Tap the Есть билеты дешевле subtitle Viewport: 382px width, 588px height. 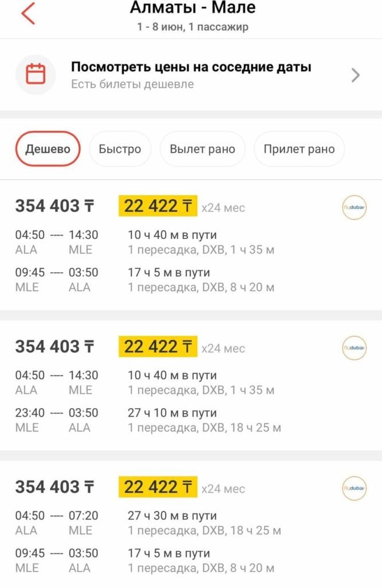pyautogui.click(x=132, y=84)
